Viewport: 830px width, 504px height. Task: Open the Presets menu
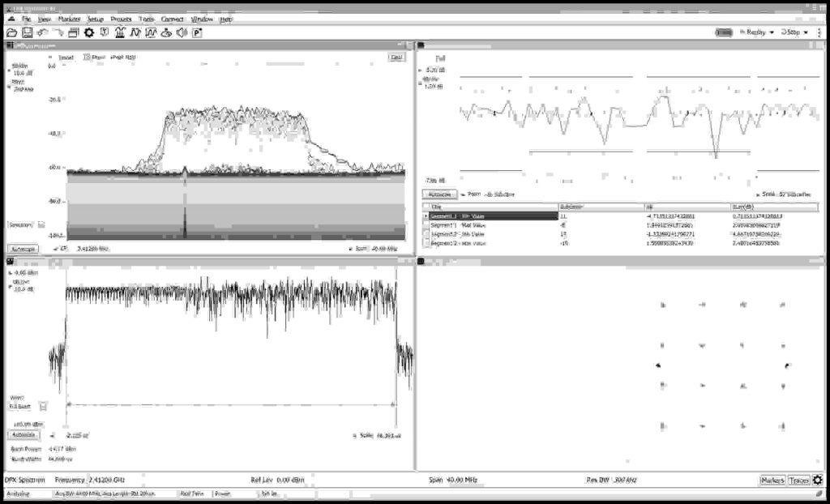point(120,19)
